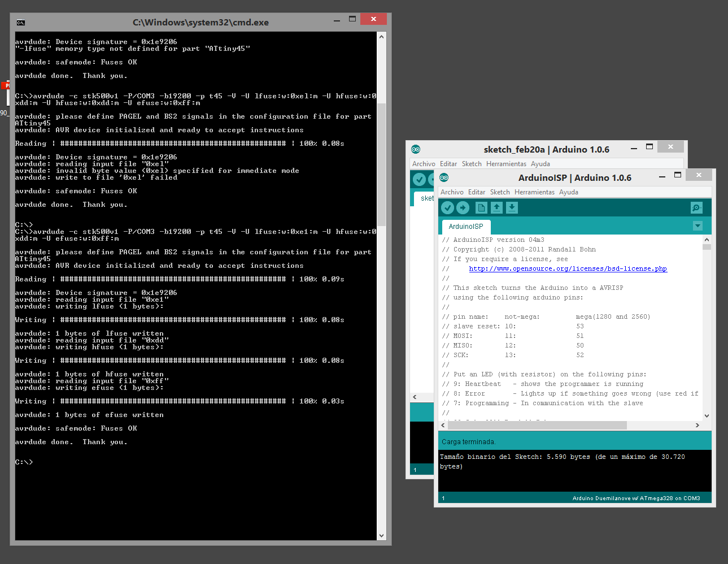Open a sketch with the Open icon
728x564 pixels.
tap(496, 208)
